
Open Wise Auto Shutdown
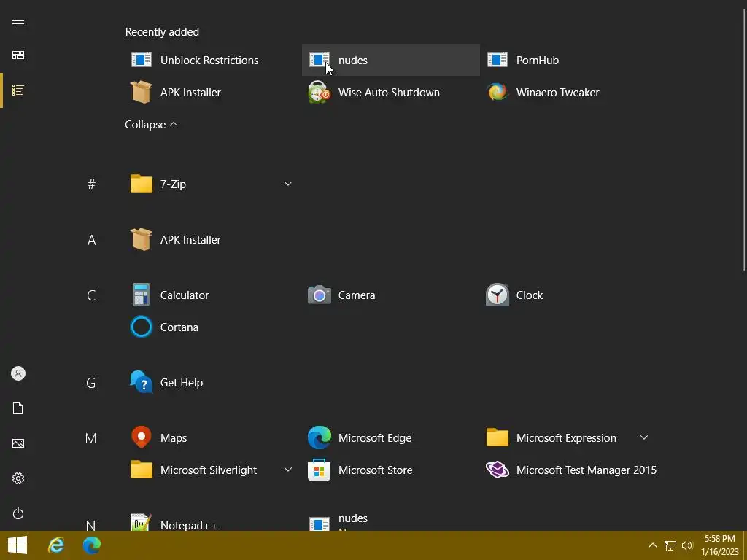click(x=391, y=92)
